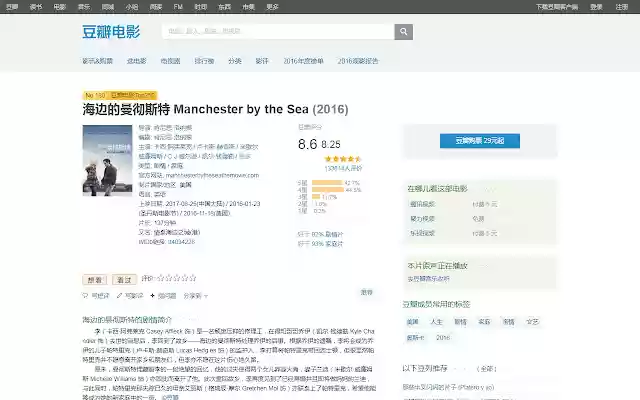Select the 美国 tag
The image size is (640, 400).
click(x=413, y=322)
